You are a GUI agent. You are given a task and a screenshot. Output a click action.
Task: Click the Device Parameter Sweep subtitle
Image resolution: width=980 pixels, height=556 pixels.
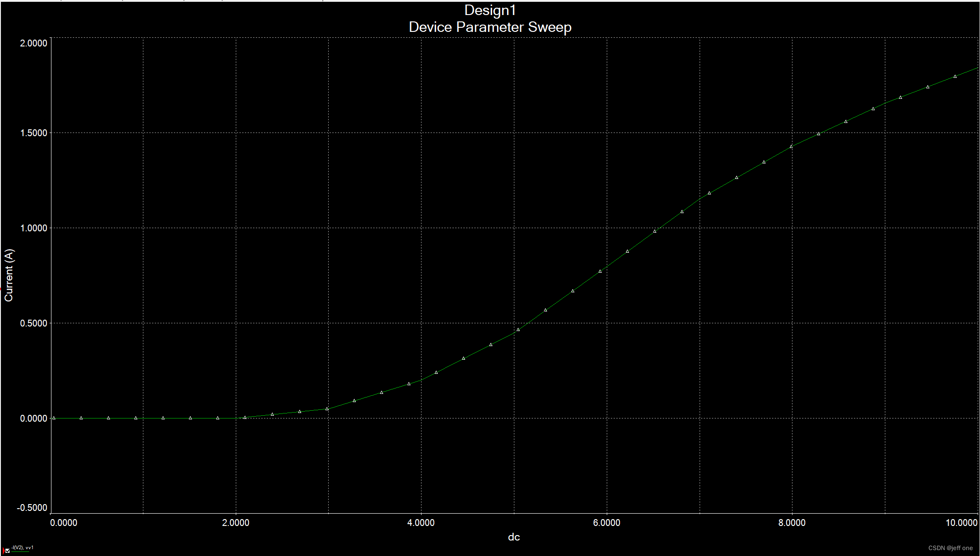click(x=490, y=27)
